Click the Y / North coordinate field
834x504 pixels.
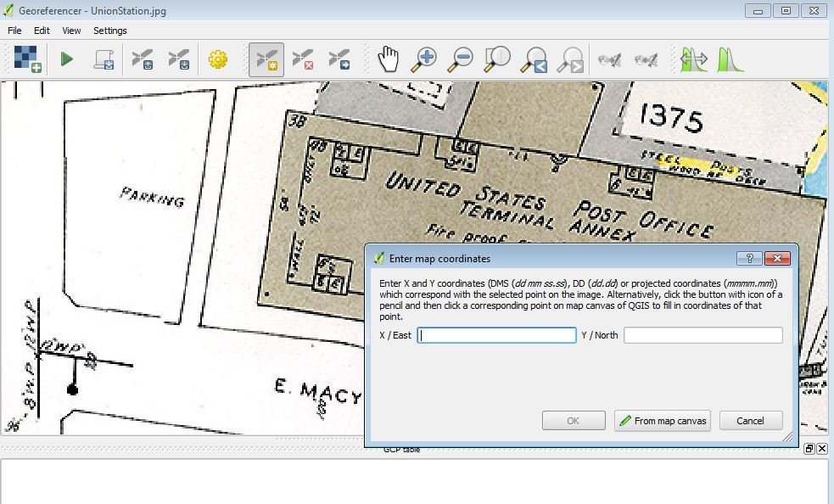tap(703, 335)
